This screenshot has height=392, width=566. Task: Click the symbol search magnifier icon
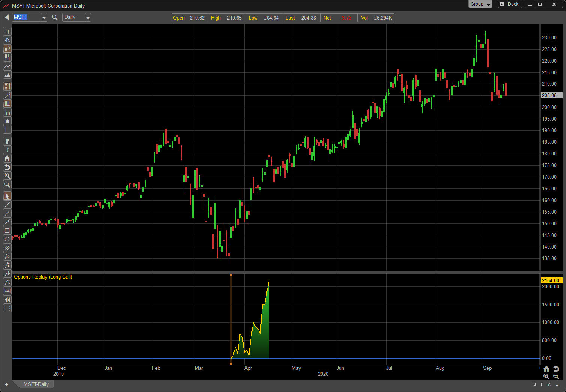(x=55, y=17)
